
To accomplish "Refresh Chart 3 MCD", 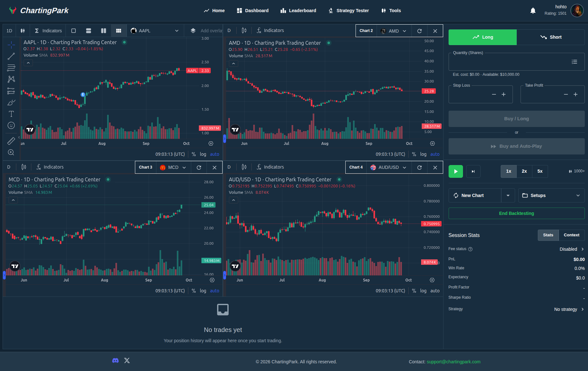I will [199, 167].
